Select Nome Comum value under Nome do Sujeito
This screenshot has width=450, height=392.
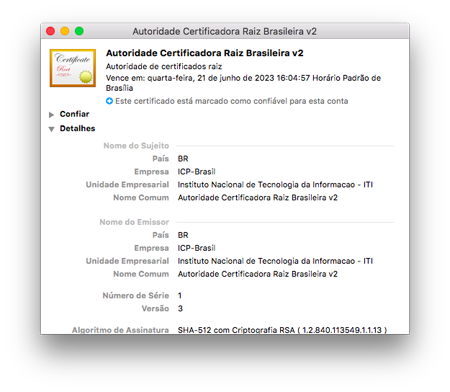point(258,198)
